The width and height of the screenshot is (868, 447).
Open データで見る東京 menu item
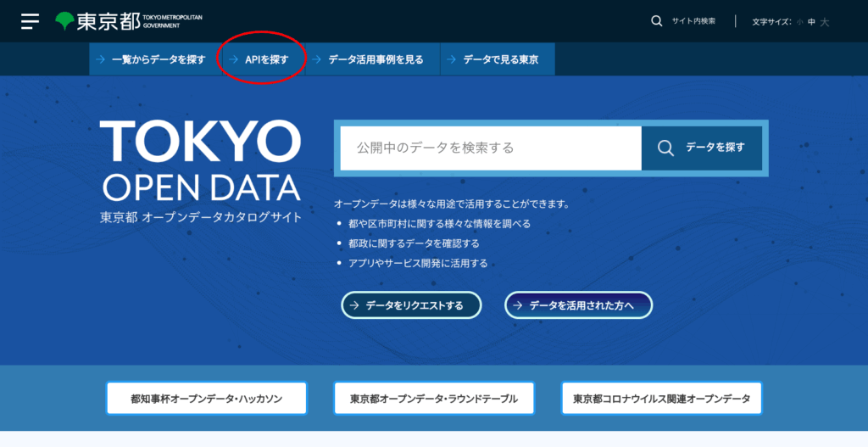(x=498, y=59)
